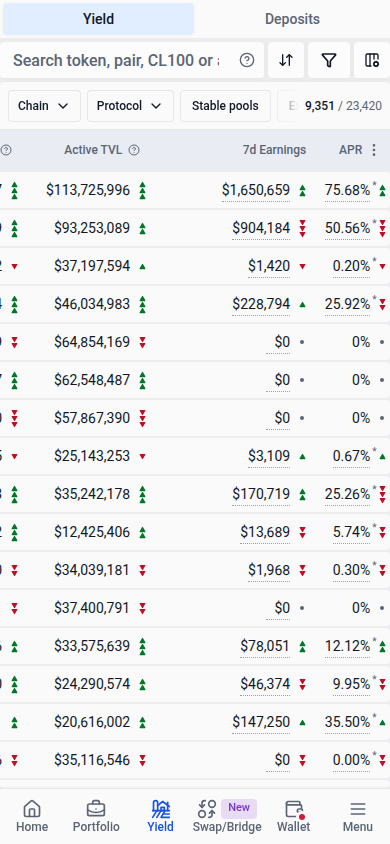Image resolution: width=390 pixels, height=844 pixels.
Task: Click the 25.92% APR value
Action: pos(348,304)
